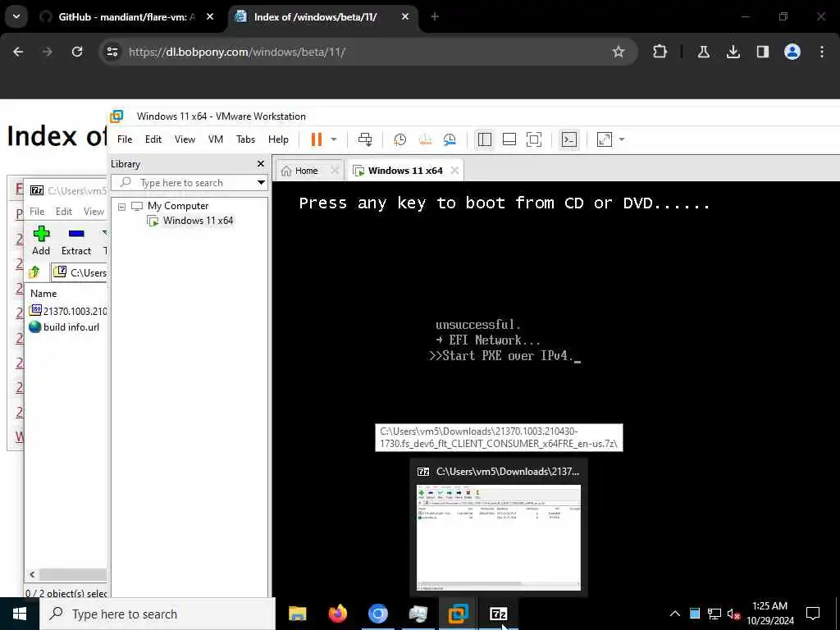Viewport: 840px width, 630px height.
Task: Select the 21370.1003.210 ISO file in 7-Zip
Action: click(x=68, y=311)
